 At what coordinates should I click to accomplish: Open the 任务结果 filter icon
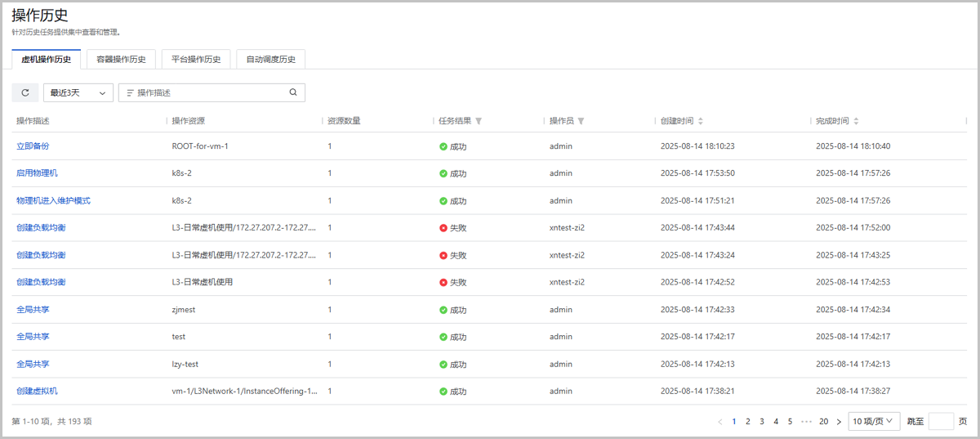(x=479, y=121)
